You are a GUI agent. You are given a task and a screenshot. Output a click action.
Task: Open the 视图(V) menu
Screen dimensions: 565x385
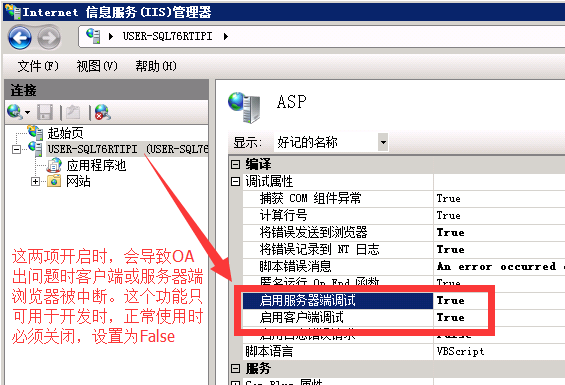[x=97, y=66]
